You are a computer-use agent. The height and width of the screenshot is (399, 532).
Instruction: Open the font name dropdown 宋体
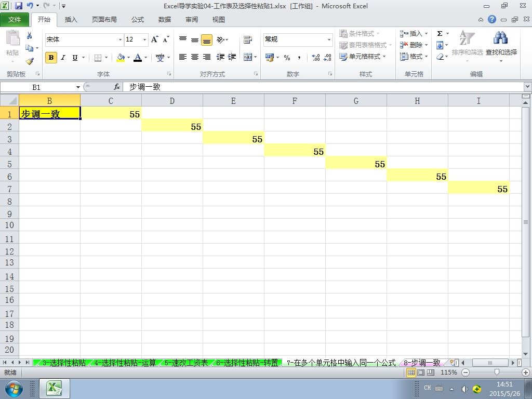point(120,39)
